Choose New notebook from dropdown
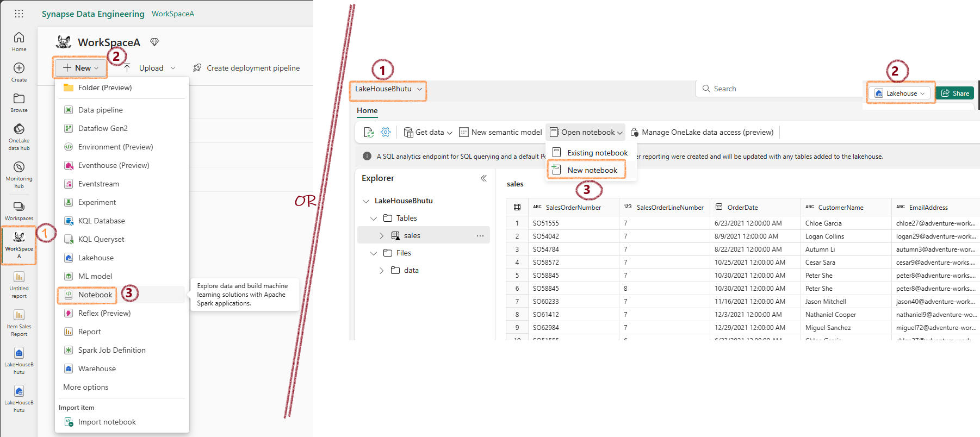This screenshot has height=437, width=980. 591,170
